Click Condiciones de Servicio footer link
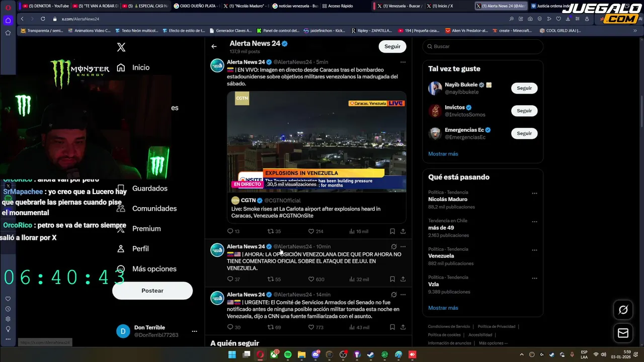The height and width of the screenshot is (362, 644). coord(449,327)
